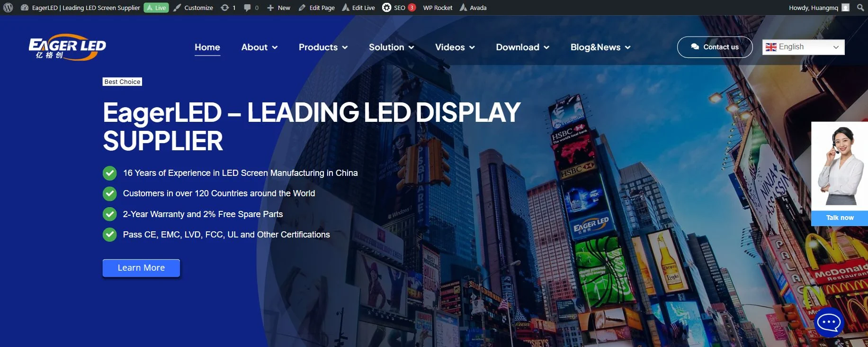Click the green check beside Customers in over 120 Countries

coord(110,193)
